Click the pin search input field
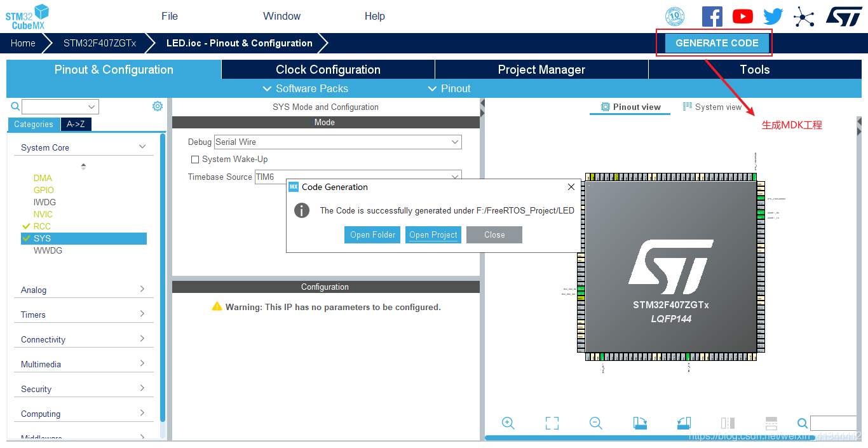This screenshot has width=868, height=448. tap(834, 423)
